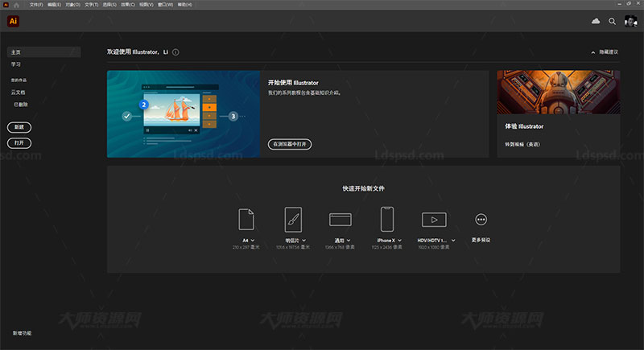Select the 学习 sidebar tab
644x350 pixels.
point(16,64)
